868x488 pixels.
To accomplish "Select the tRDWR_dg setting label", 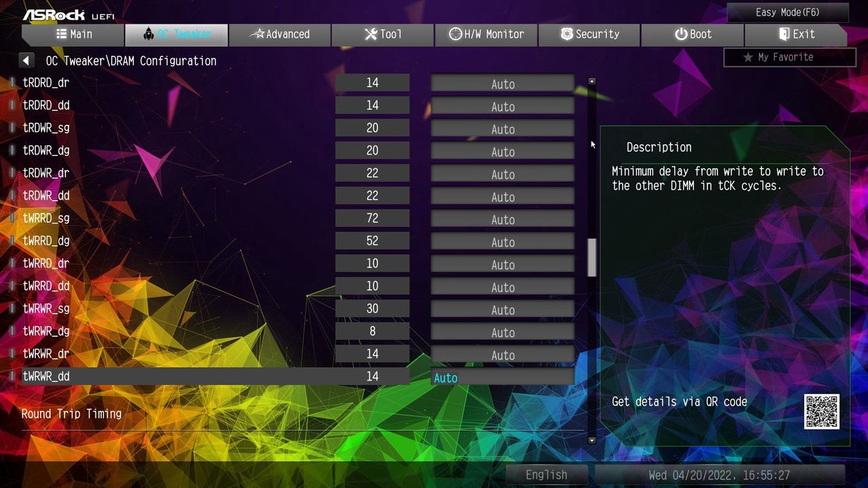I will click(46, 150).
